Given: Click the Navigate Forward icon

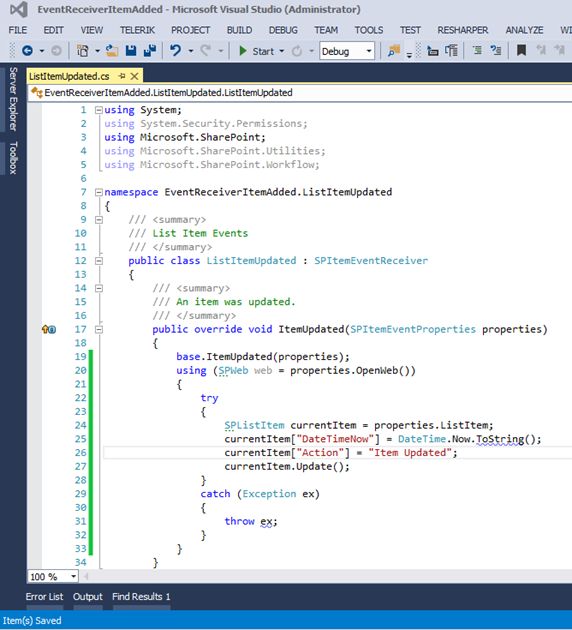Looking at the screenshot, I should tap(56, 51).
